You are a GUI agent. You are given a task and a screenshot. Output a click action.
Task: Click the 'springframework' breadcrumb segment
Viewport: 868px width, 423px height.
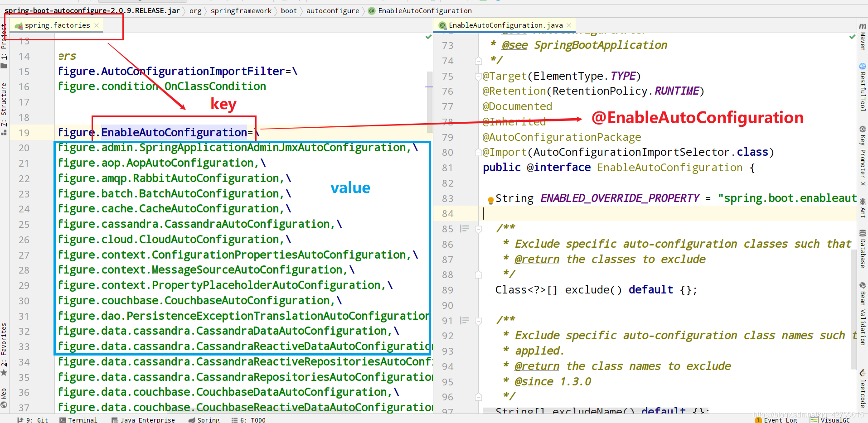(241, 10)
